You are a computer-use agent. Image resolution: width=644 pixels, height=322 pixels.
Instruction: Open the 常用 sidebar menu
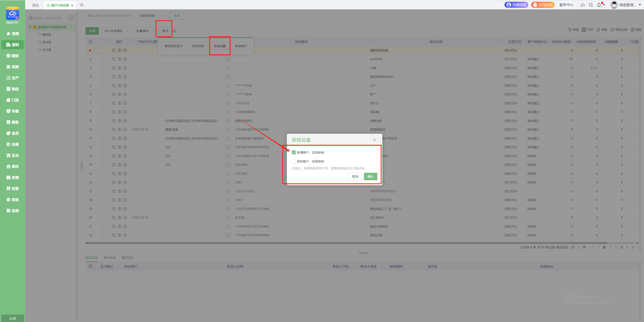(13, 34)
